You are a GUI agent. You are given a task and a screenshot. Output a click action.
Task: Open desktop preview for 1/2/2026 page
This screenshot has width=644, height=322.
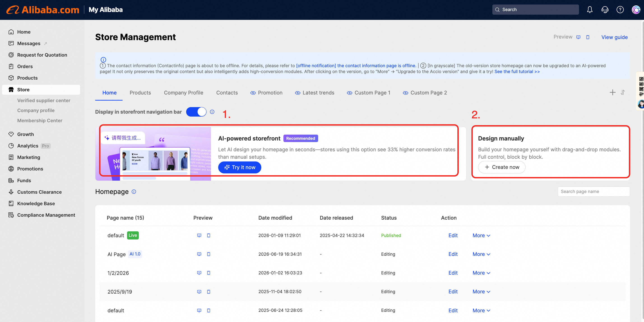coord(199,273)
